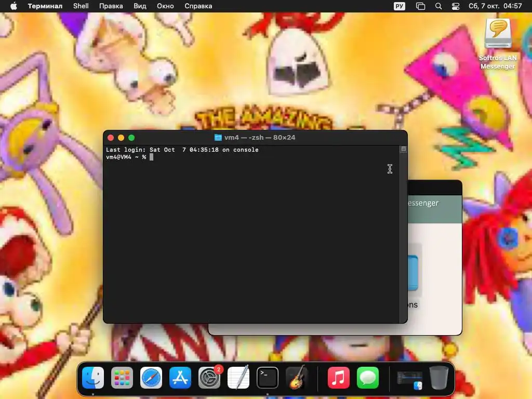Open the Правка menu
This screenshot has width=532, height=399.
click(111, 6)
